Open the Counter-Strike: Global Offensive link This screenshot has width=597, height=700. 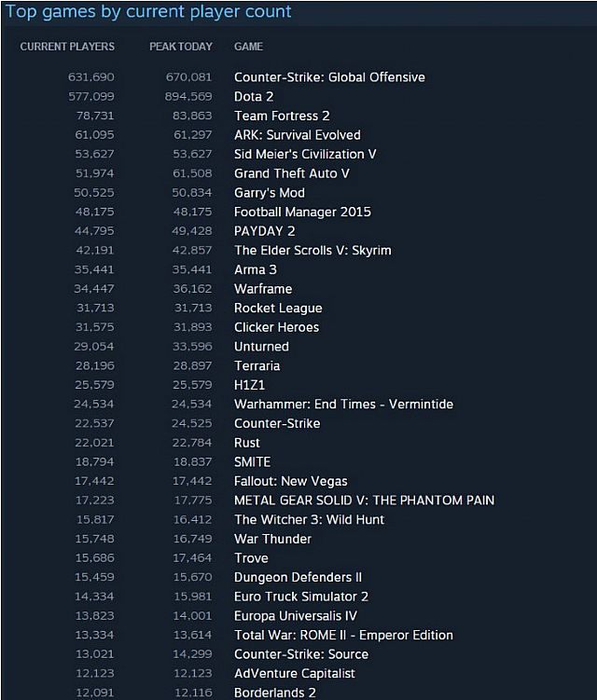[x=329, y=77]
